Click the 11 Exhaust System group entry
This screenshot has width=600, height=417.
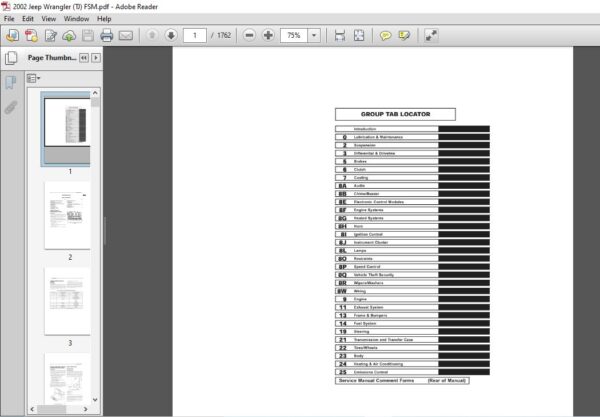click(x=412, y=307)
